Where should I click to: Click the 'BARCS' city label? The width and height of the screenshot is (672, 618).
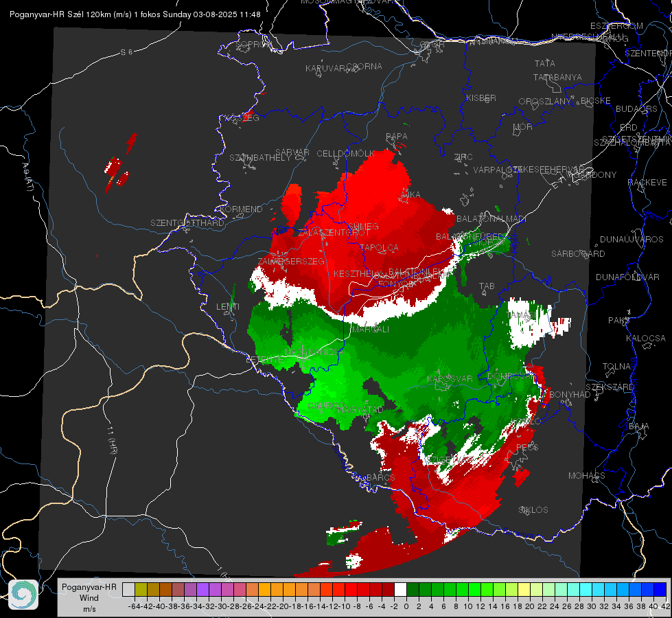[381, 477]
